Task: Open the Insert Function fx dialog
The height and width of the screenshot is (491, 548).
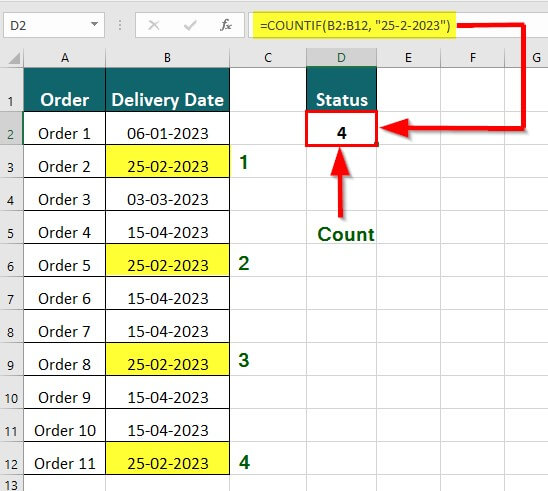Action: (x=226, y=25)
